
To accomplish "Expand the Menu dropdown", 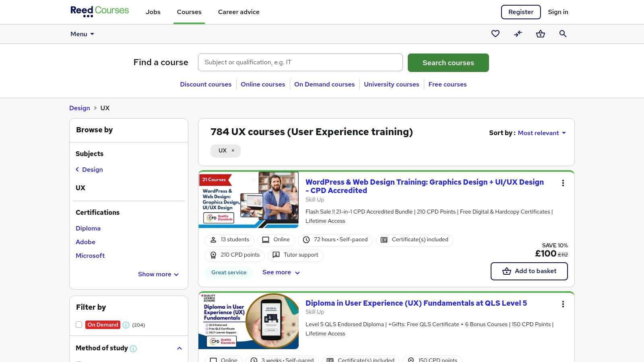I will tap(82, 34).
